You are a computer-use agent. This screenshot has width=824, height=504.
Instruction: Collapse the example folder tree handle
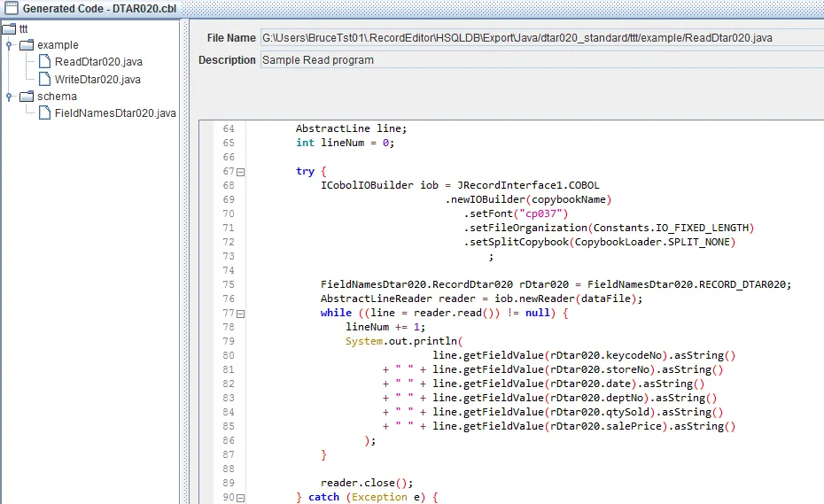pos(9,45)
